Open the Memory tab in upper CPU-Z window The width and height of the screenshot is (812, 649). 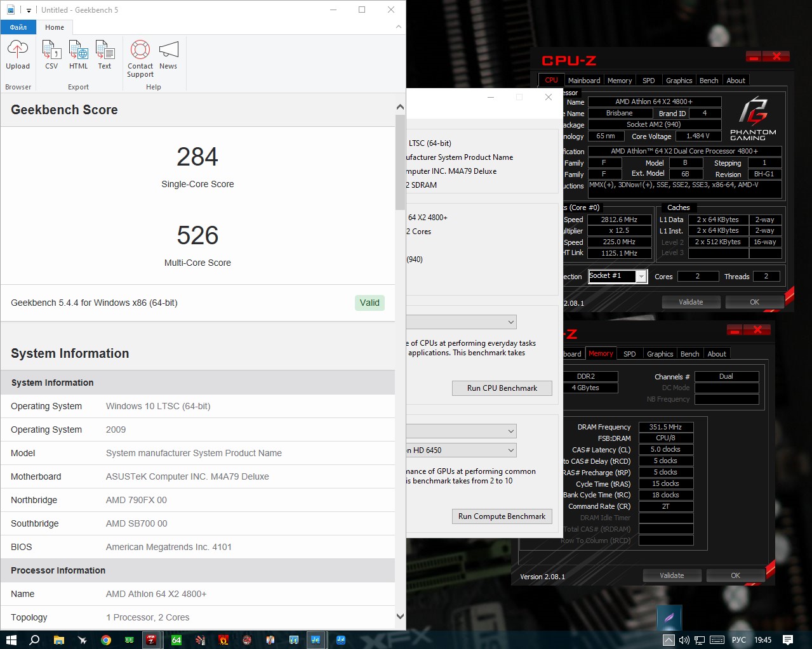(x=620, y=81)
